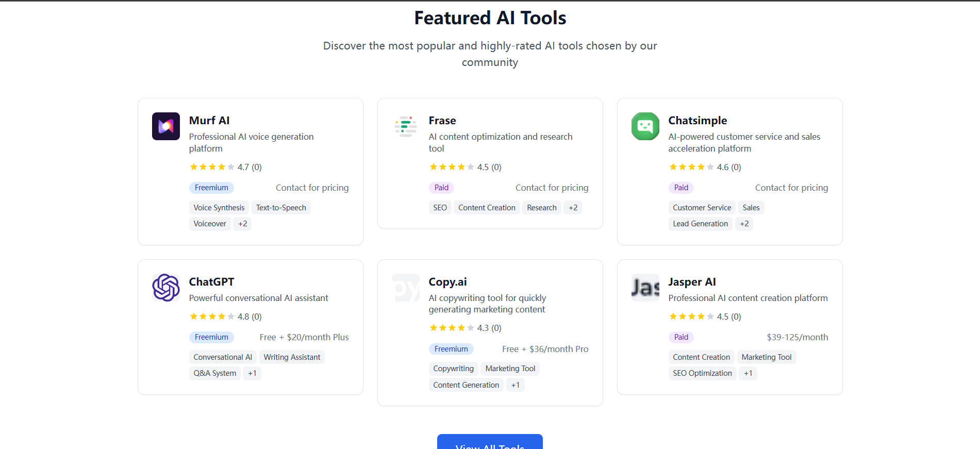
Task: Click the Paid badge on Chatsimple
Action: tap(681, 188)
